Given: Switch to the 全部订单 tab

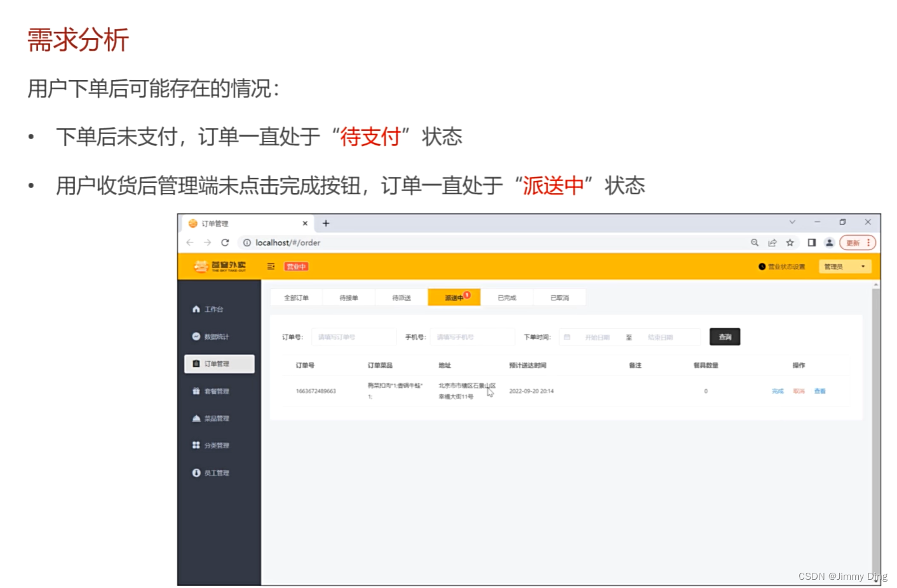Looking at the screenshot, I should click(x=296, y=298).
